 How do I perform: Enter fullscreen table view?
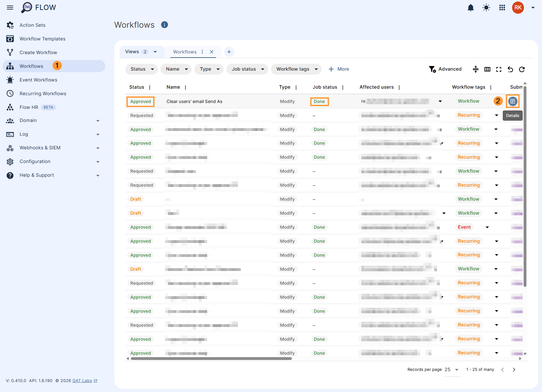click(x=499, y=69)
